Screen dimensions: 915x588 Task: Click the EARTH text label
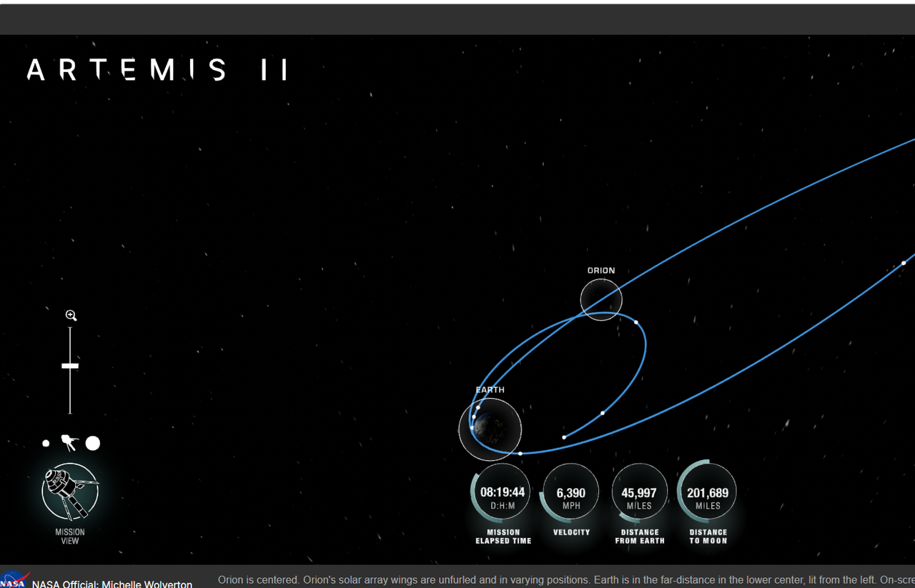(490, 390)
